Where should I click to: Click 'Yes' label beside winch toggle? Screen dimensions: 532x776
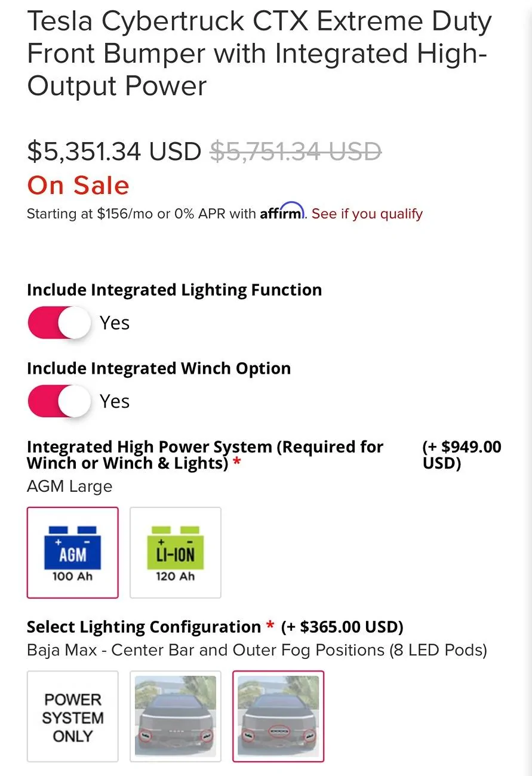click(x=115, y=401)
